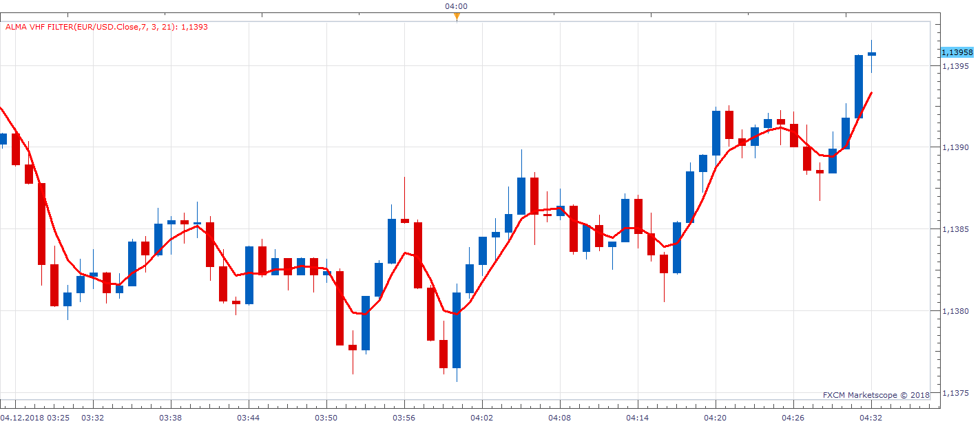
Task: Click the 1,1385 price axis label
Action: point(955,229)
